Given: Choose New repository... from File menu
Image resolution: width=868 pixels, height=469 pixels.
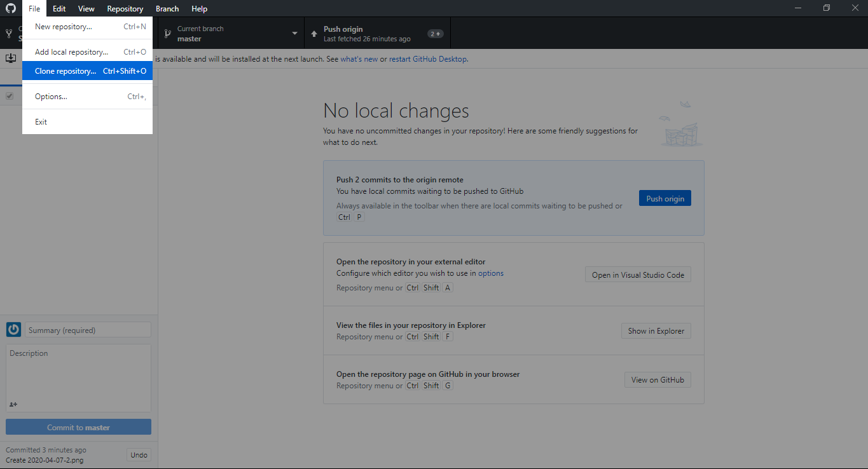Looking at the screenshot, I should [87, 27].
